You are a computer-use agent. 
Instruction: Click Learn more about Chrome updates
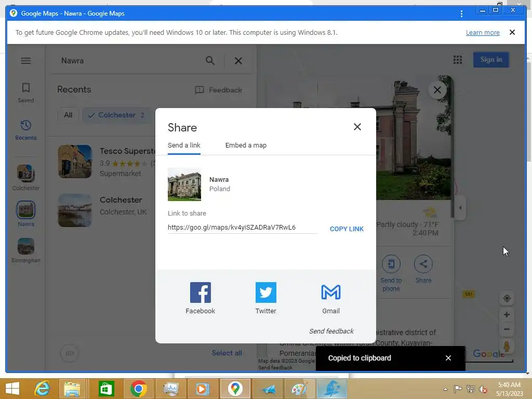[483, 33]
